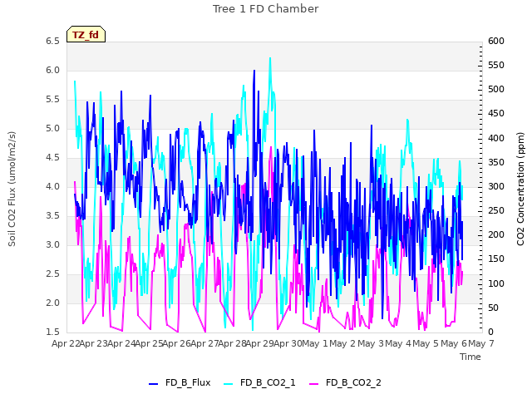Click the May 2 date tick label
The height and width of the screenshot is (399, 532).
342,343
